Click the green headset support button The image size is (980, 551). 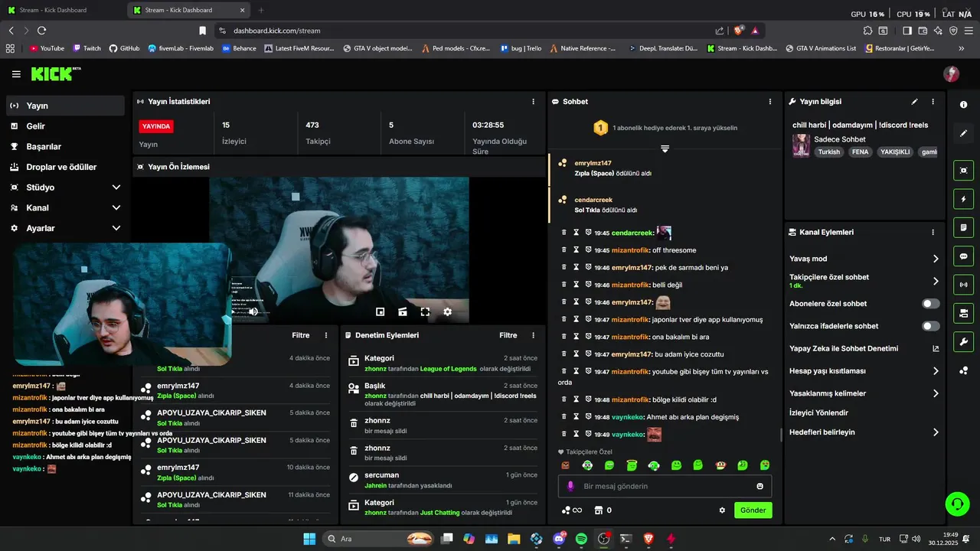pos(957,504)
